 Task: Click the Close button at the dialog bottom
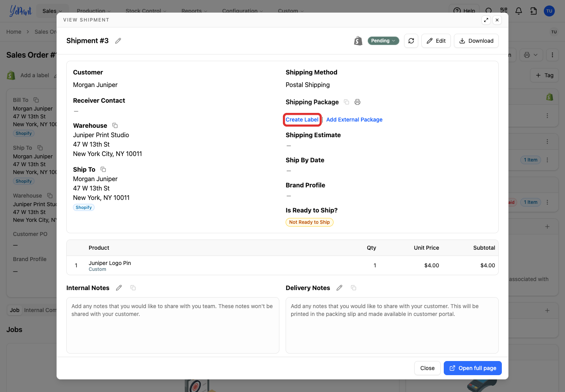(427, 368)
